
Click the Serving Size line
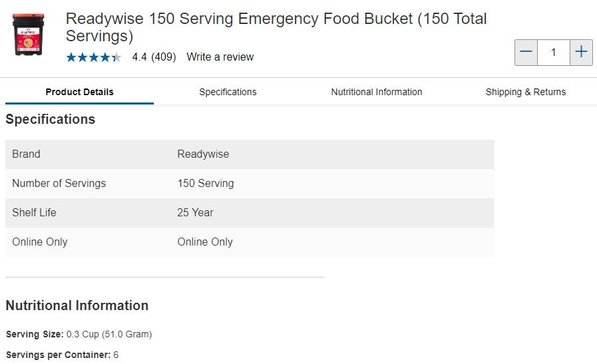(x=79, y=334)
